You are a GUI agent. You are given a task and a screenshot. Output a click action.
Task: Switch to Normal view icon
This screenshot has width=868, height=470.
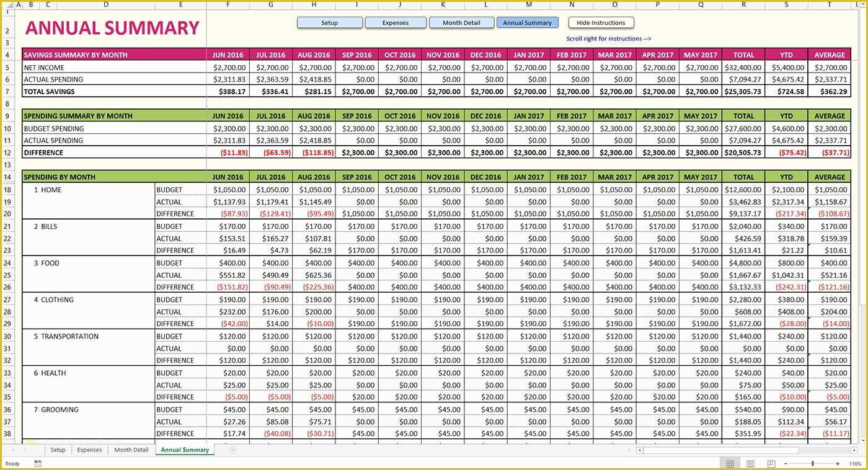(x=730, y=464)
